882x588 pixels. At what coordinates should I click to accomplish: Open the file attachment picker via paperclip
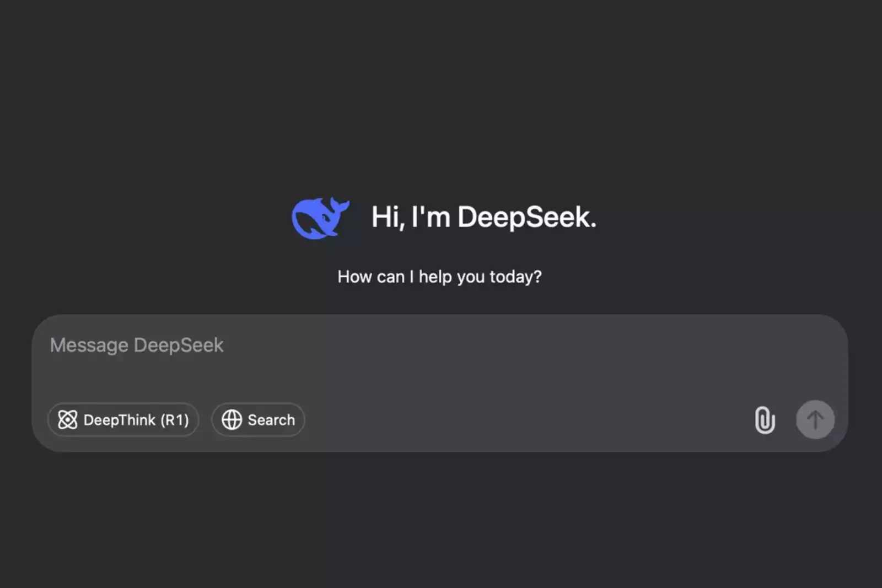pyautogui.click(x=765, y=420)
